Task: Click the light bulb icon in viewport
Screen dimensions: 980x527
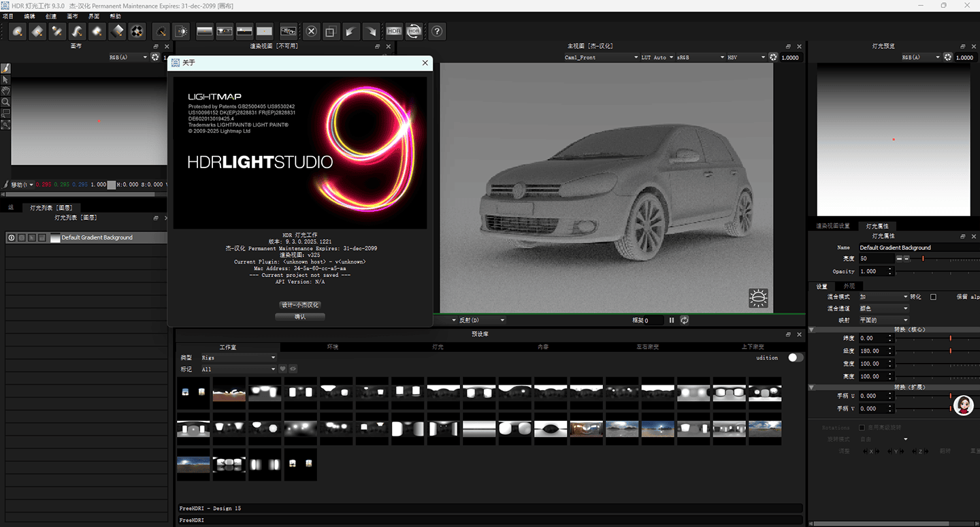Action: pyautogui.click(x=757, y=298)
